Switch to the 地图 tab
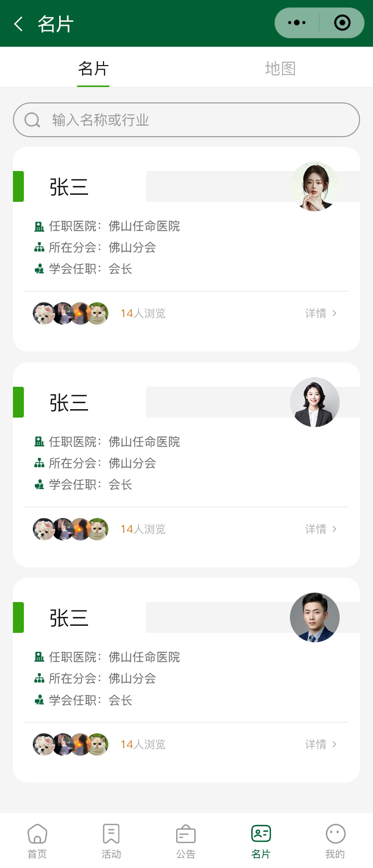Viewport: 373px width, 868px height. [280, 69]
